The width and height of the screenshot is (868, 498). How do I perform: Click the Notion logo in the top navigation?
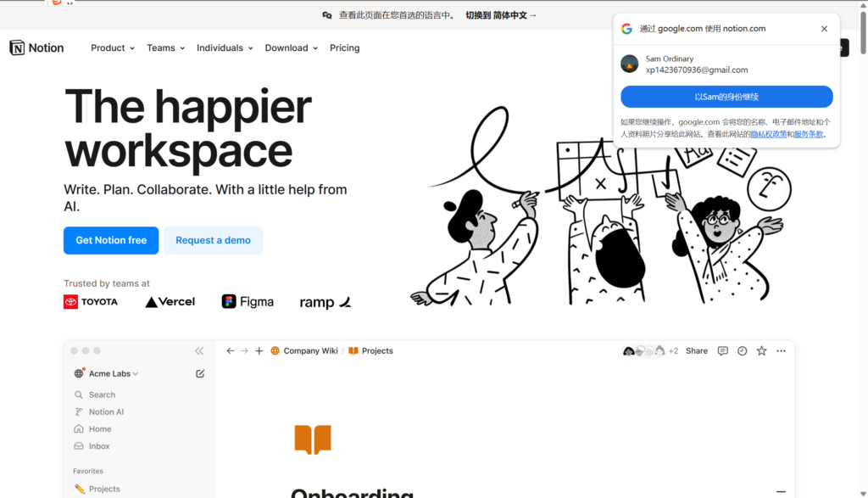point(36,48)
